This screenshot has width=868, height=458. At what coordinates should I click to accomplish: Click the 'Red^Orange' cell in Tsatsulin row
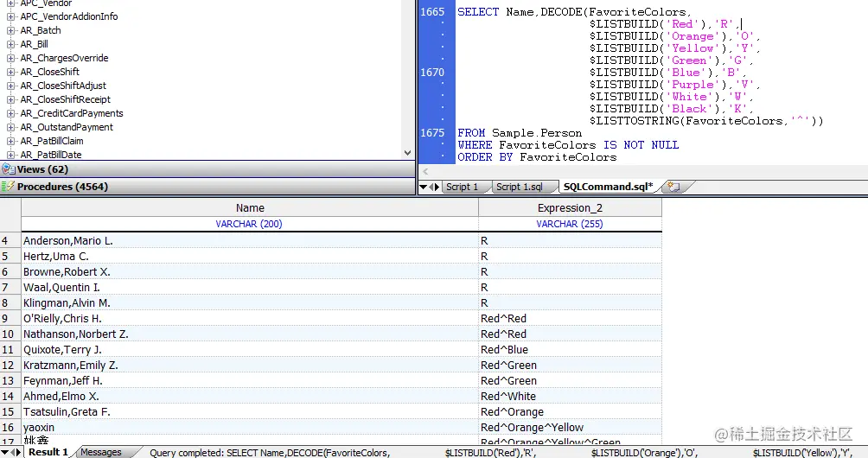(570, 411)
